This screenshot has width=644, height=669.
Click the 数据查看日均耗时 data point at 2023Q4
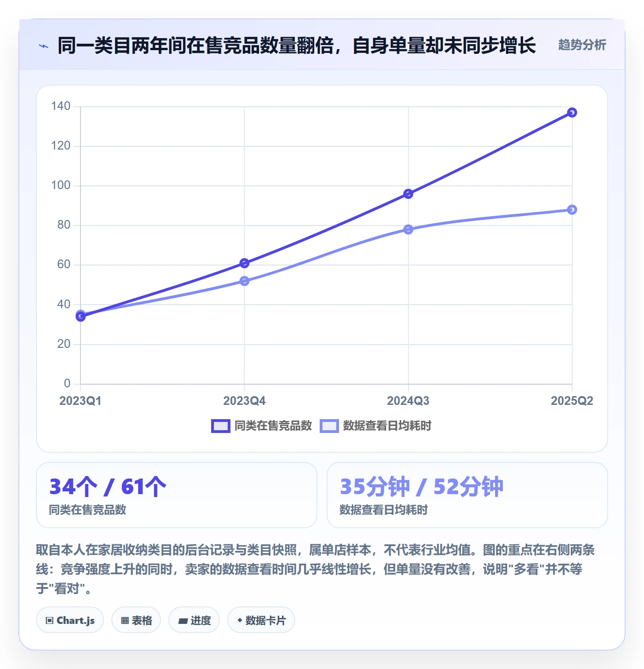(244, 281)
